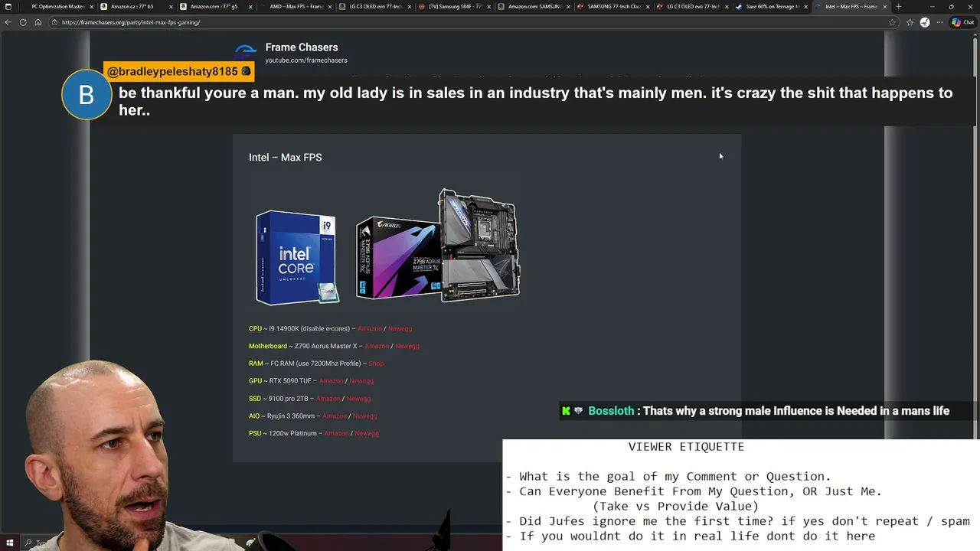The image size is (980, 551).
Task: Open Amazon link for 1200w Platinum PSU
Action: pyautogui.click(x=336, y=434)
